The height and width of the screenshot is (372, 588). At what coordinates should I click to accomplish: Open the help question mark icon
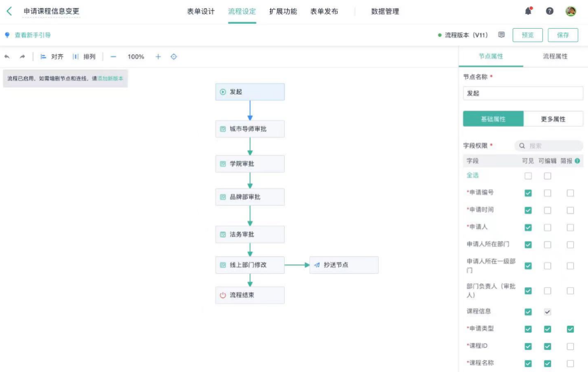tap(550, 11)
